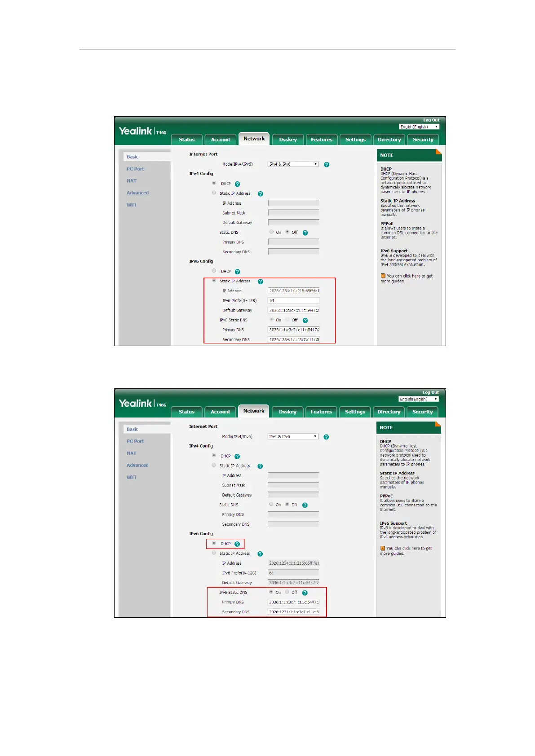Switch to Account tab in upper screenshot
This screenshot has width=535, height=756.
pos(221,140)
